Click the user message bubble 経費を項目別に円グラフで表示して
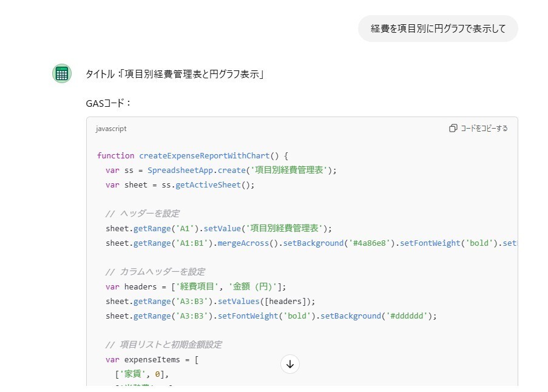This screenshot has height=392, width=548. 438,29
